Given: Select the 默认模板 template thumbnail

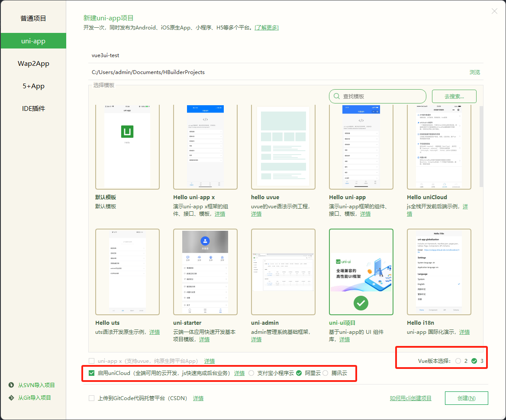Looking at the screenshot, I should pyautogui.click(x=127, y=147).
